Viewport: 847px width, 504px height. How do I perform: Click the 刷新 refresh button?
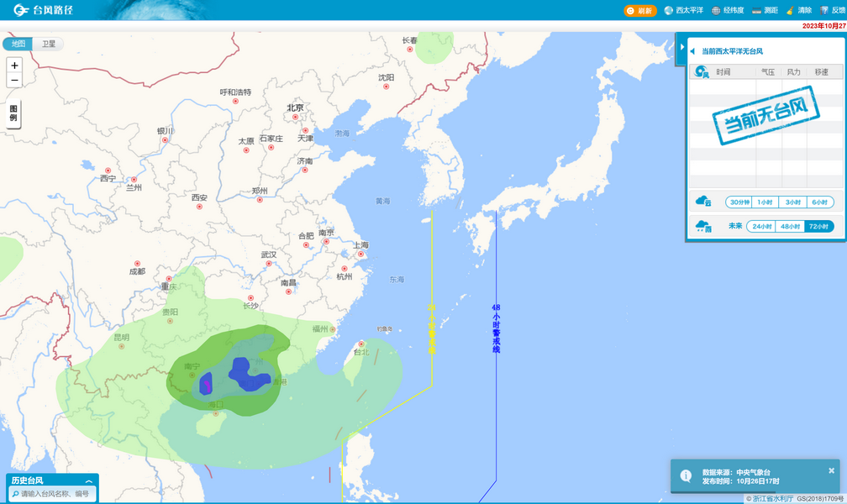(x=640, y=10)
